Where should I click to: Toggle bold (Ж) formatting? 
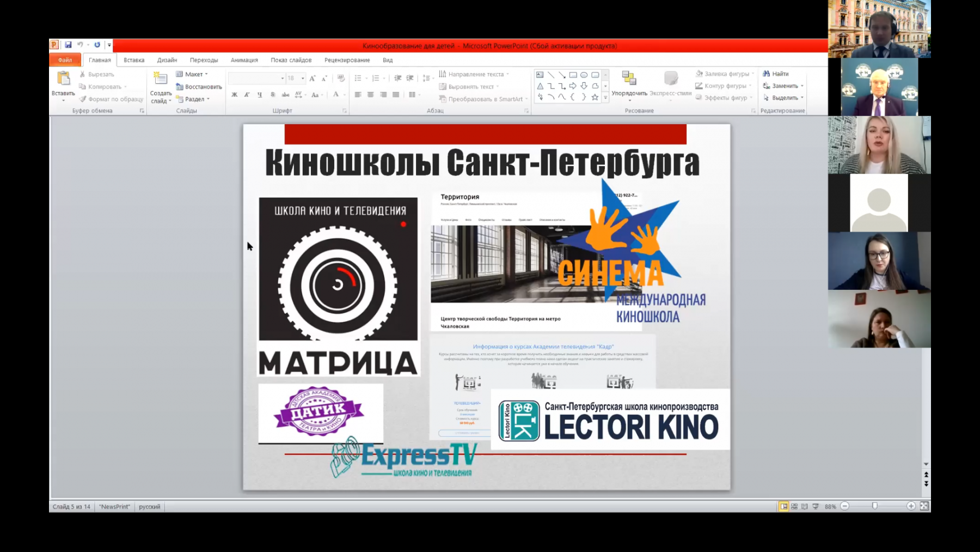(x=235, y=95)
